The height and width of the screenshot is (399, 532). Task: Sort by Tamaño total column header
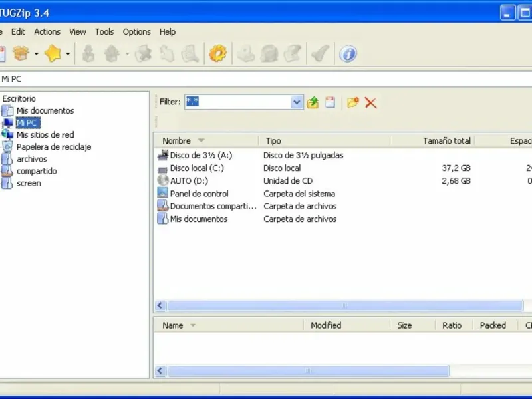446,141
